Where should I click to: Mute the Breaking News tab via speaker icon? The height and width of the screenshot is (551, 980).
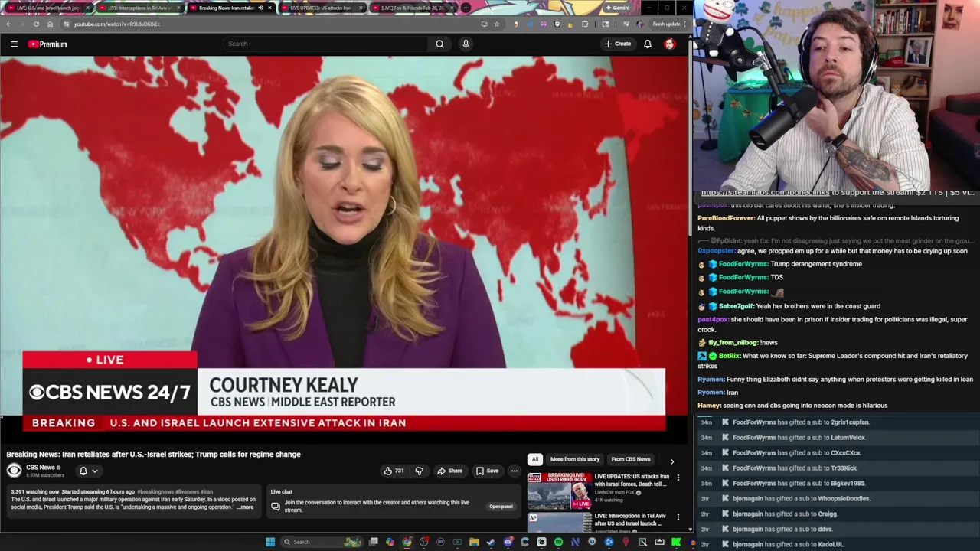pyautogui.click(x=260, y=8)
